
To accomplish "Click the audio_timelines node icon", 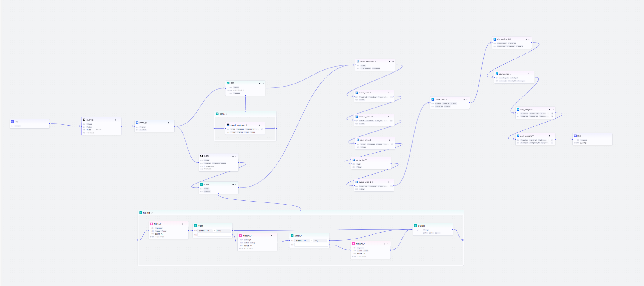I will pos(358,61).
